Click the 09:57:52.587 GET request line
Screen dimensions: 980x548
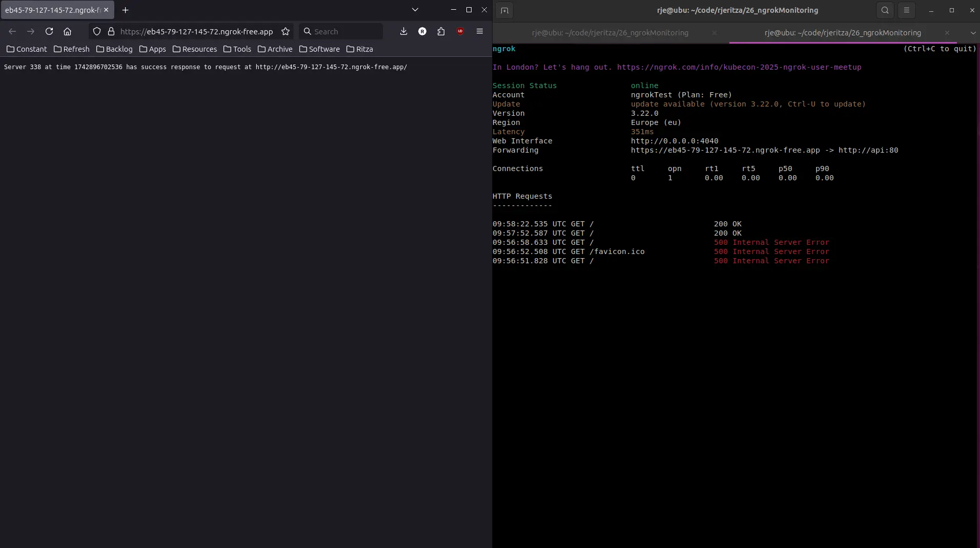tap(617, 233)
